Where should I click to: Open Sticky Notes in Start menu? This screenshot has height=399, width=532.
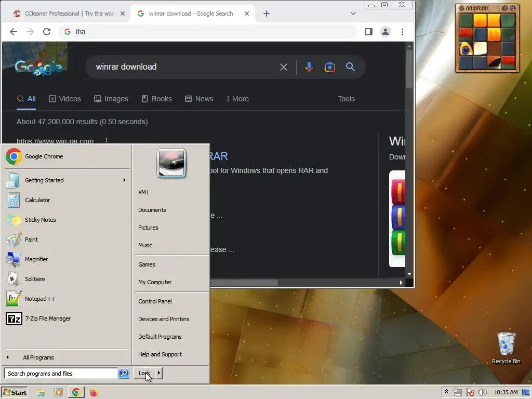pyautogui.click(x=67, y=220)
